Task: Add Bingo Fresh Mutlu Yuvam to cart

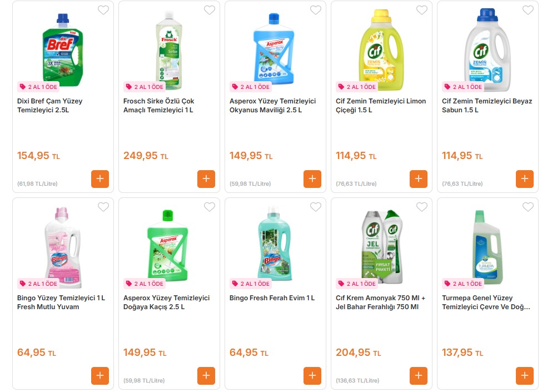Action: point(100,376)
